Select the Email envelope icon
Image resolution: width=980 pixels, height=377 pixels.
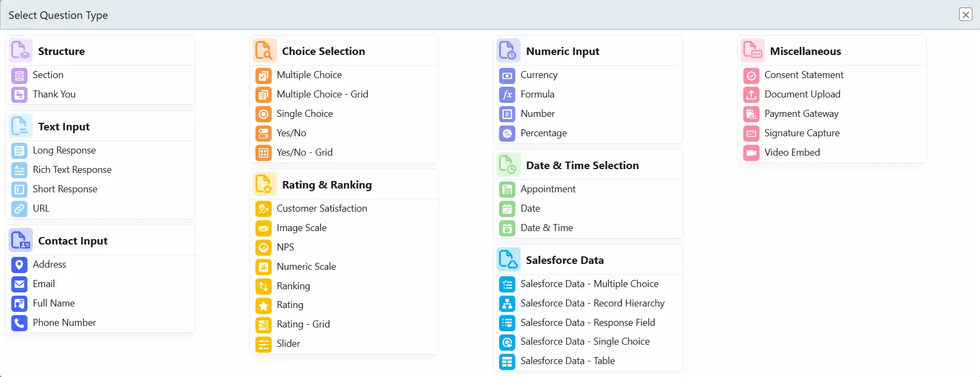click(x=19, y=284)
